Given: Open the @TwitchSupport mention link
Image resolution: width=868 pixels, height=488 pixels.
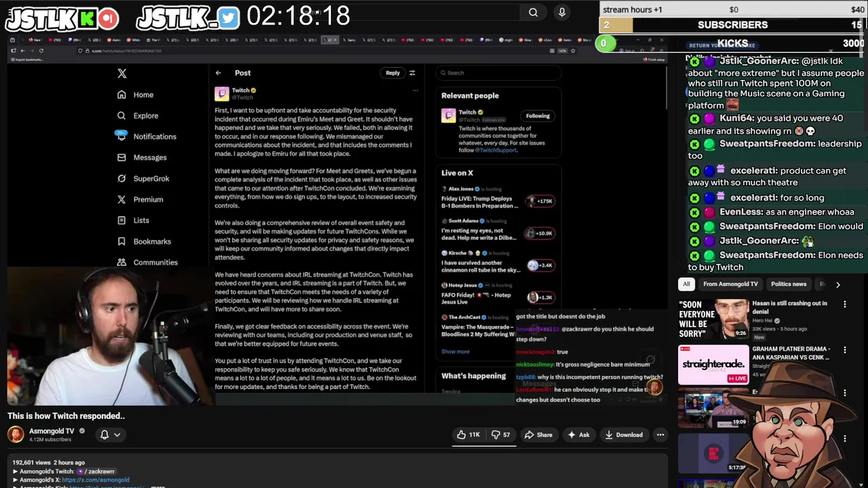Looking at the screenshot, I should pyautogui.click(x=496, y=150).
